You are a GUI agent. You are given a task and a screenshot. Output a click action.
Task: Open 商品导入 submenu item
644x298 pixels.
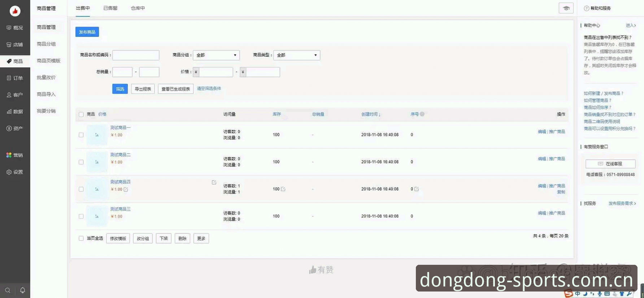[46, 94]
